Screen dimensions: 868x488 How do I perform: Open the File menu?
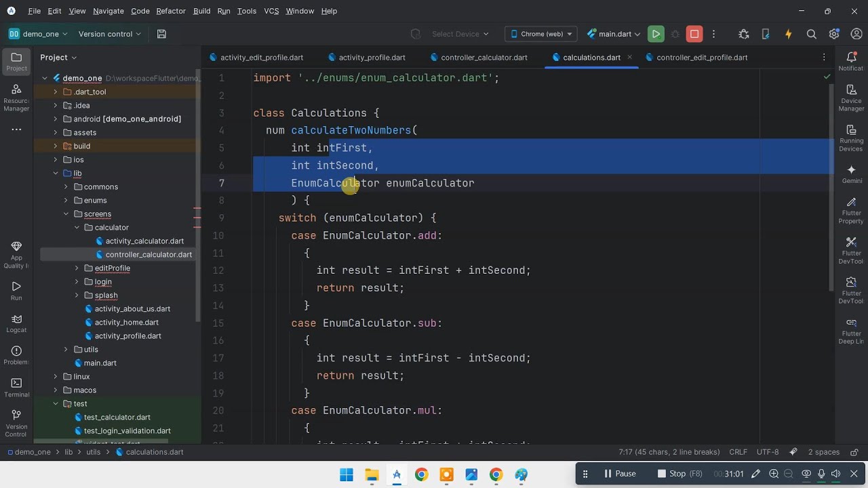coord(35,11)
